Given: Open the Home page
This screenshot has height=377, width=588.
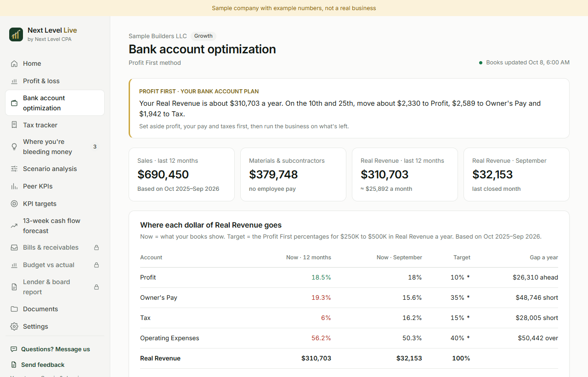Looking at the screenshot, I should point(55,63).
